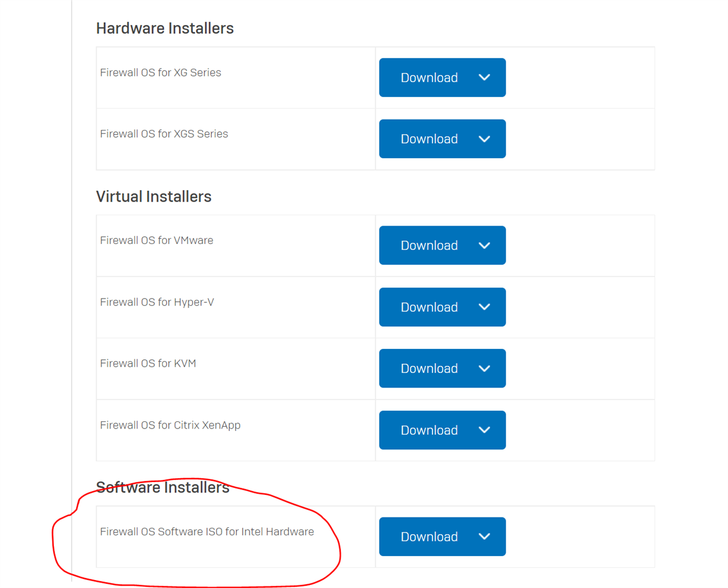Expand VMware download chevron

pyautogui.click(x=484, y=245)
